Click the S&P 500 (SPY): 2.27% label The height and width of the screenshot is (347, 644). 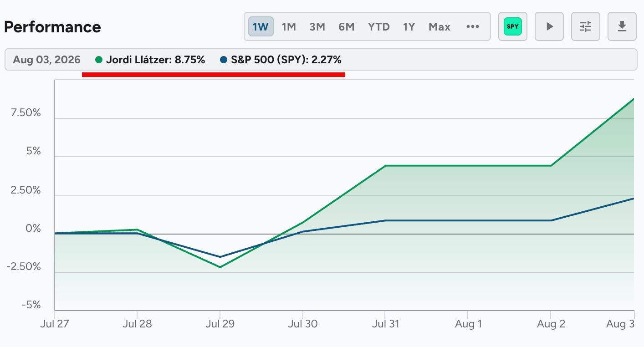tap(286, 60)
